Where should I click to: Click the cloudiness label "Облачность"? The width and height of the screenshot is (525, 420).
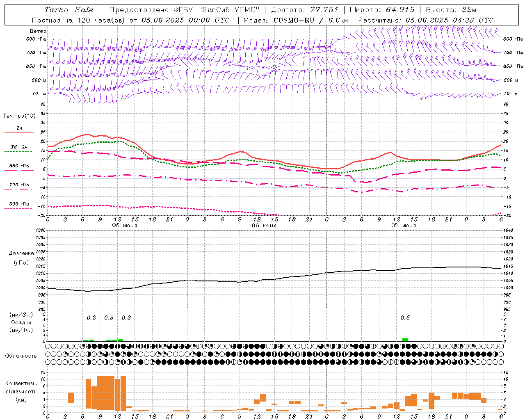click(21, 356)
